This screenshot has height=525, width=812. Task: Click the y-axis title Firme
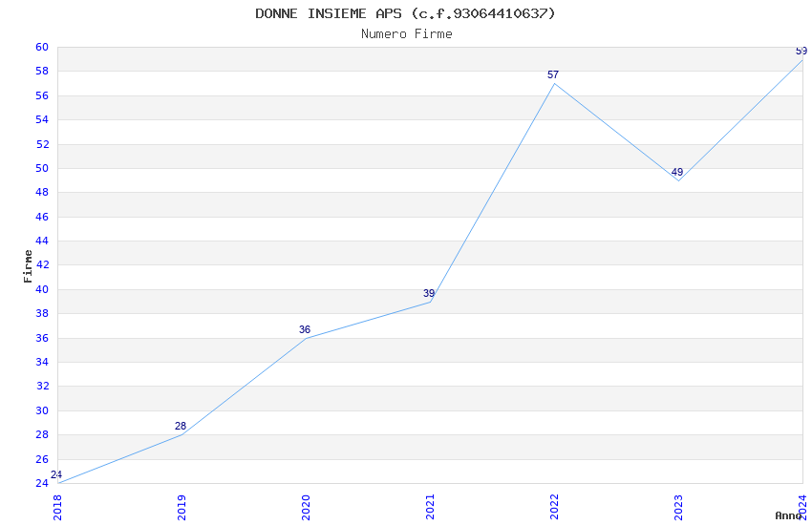tap(28, 266)
